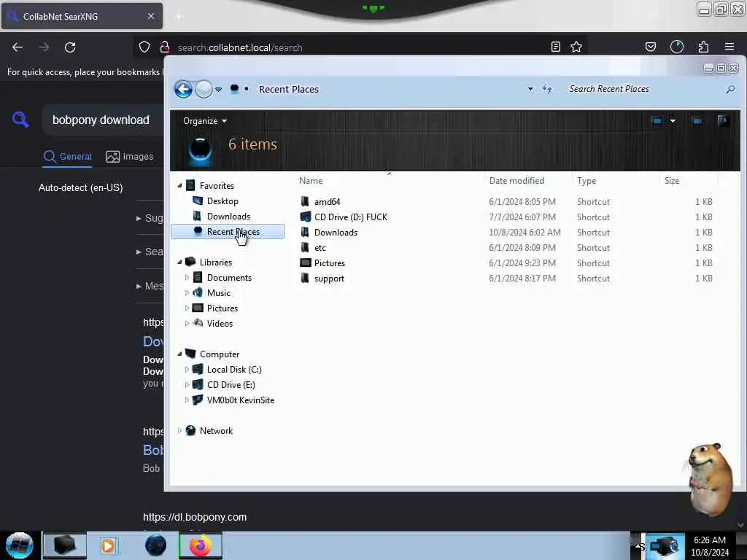Click the Firefox URL address bar
The height and width of the screenshot is (560, 747).
[x=362, y=47]
